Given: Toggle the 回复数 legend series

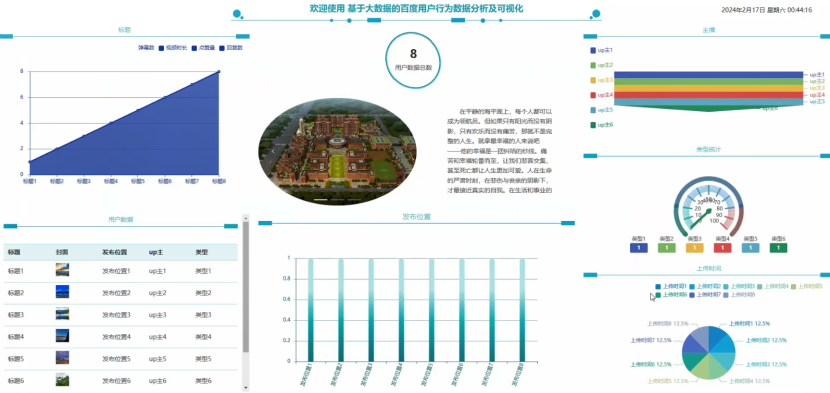Looking at the screenshot, I should click(x=230, y=48).
